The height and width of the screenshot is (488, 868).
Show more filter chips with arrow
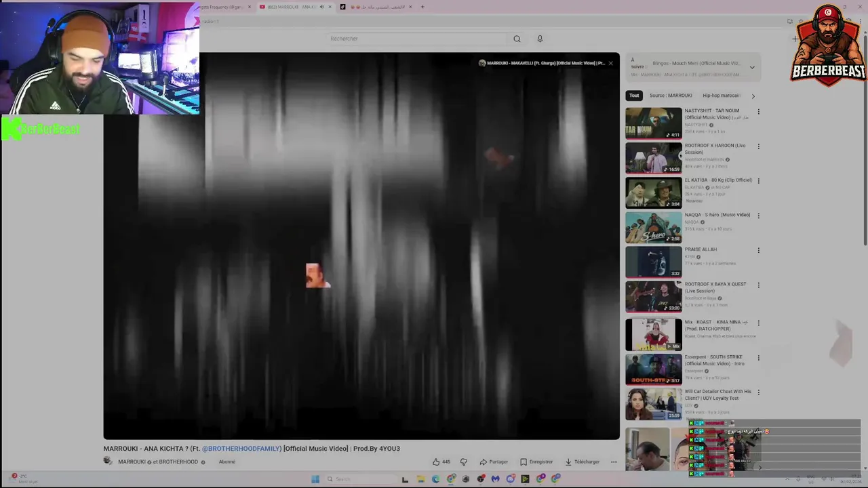pos(753,96)
